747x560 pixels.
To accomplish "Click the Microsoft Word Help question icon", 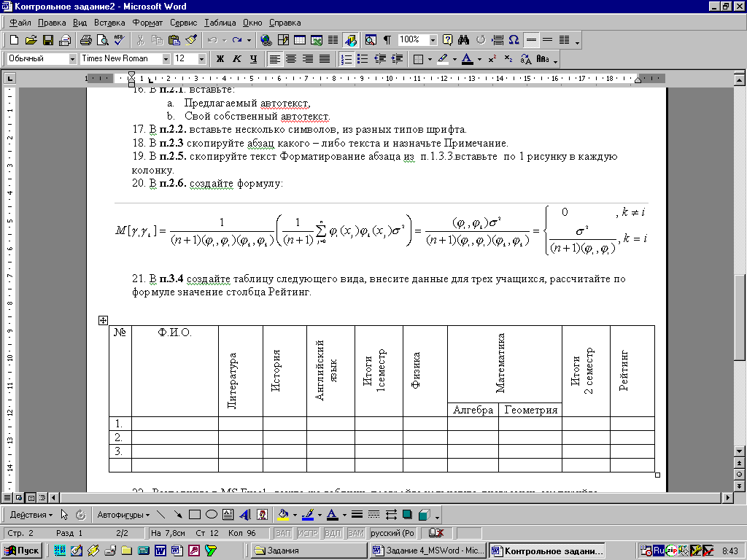I will [447, 40].
